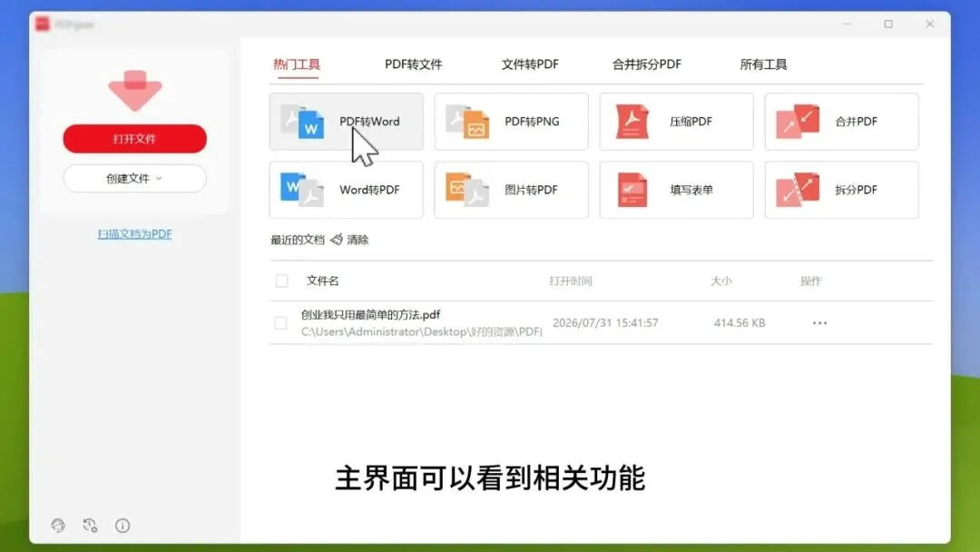Click the 打开时间 column header
Viewport: 980px width, 552px height.
coord(571,281)
